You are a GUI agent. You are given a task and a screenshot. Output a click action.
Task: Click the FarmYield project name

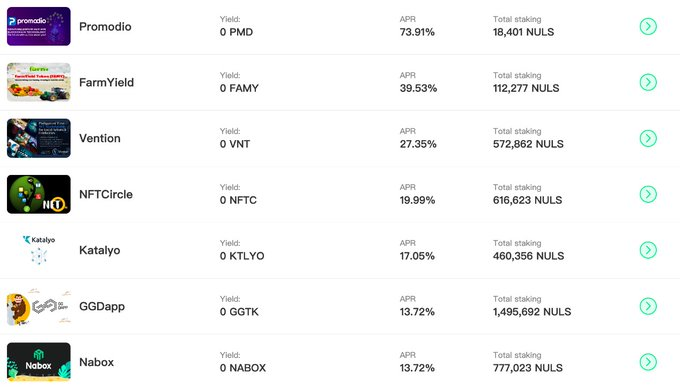point(106,82)
